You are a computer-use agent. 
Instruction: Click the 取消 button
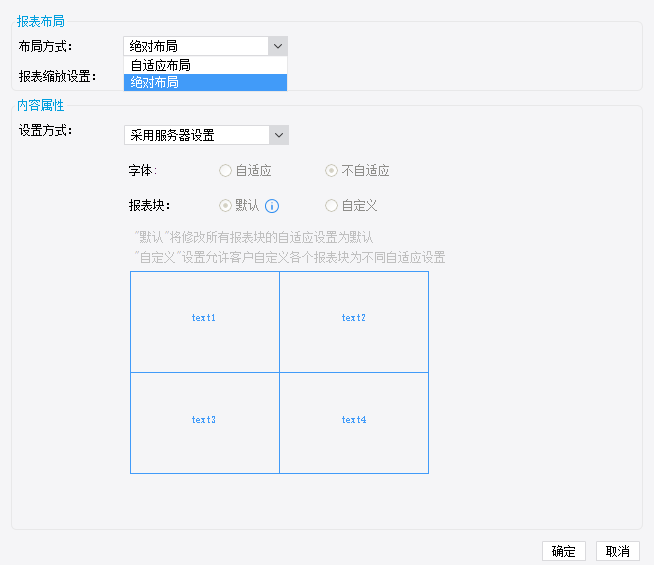tap(618, 551)
